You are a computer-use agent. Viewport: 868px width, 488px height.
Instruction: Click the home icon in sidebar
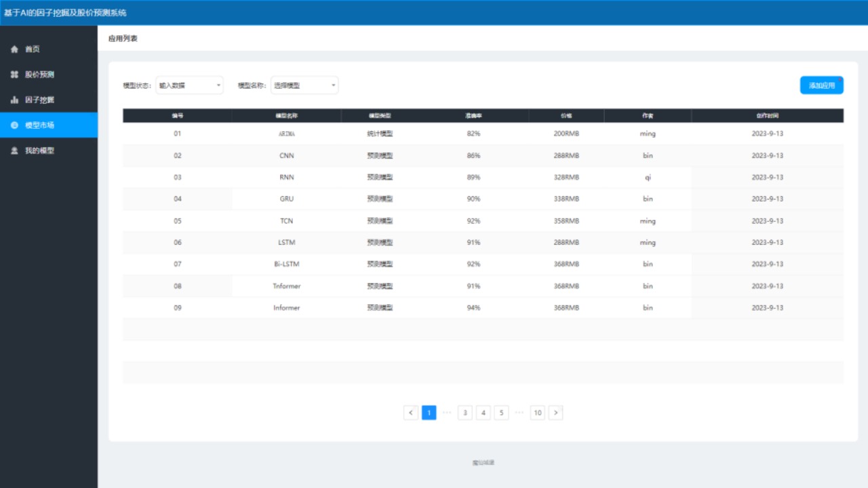[x=14, y=50]
